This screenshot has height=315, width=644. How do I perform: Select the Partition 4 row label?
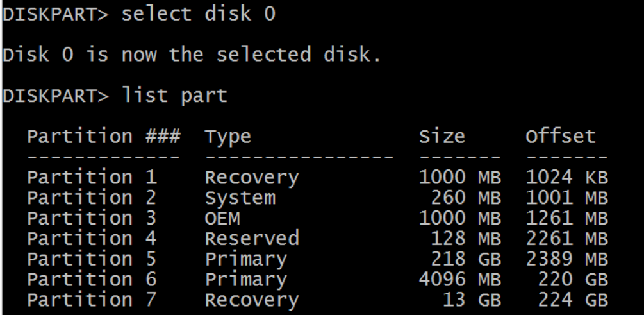click(x=92, y=239)
